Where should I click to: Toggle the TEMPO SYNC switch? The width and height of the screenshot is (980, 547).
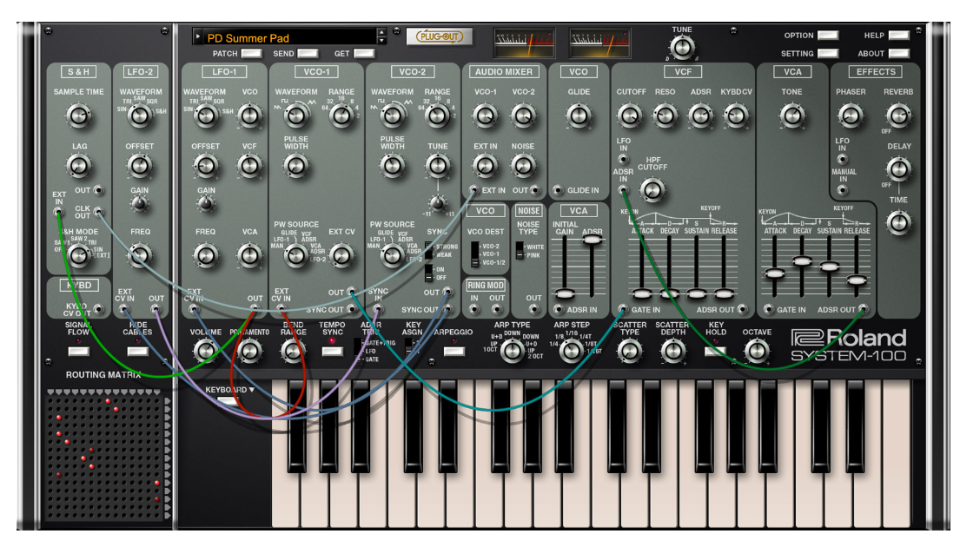click(332, 351)
